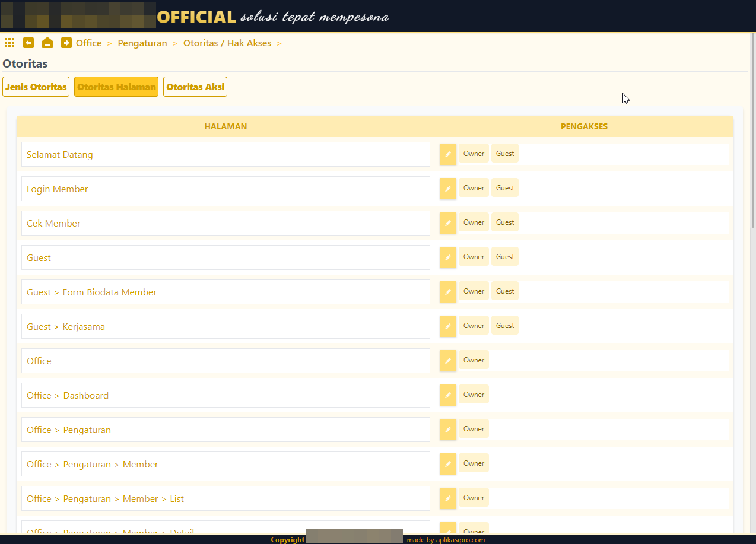Go to home via house icon
Image resolution: width=756 pixels, height=544 pixels.
point(47,43)
